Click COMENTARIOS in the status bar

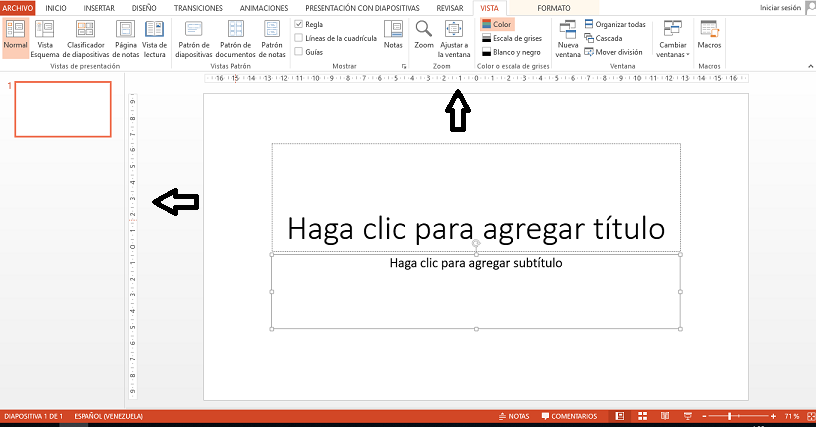coord(570,416)
